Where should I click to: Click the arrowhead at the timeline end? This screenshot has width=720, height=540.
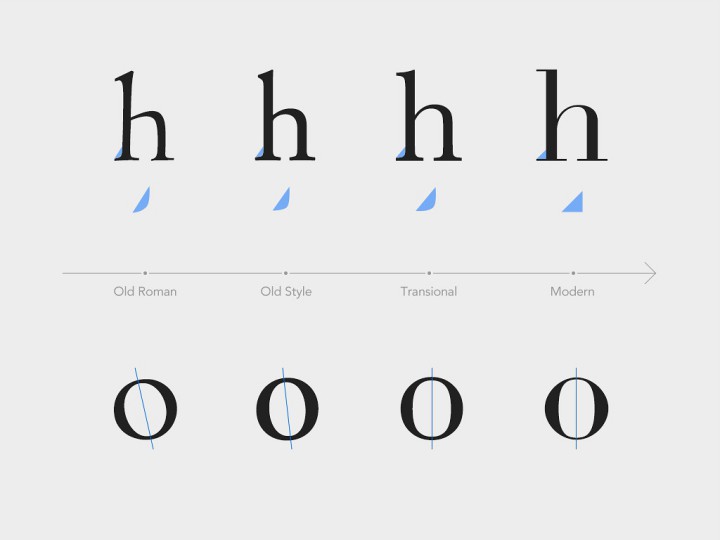coord(650,273)
